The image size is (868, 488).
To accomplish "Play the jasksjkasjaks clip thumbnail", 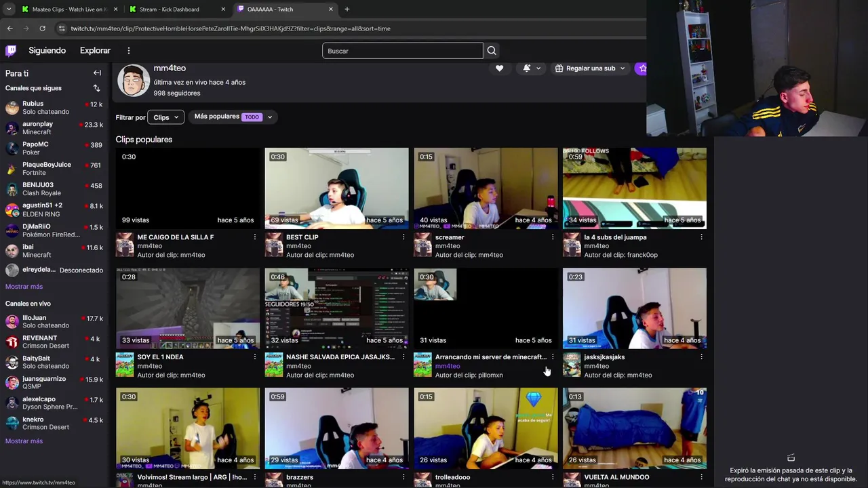I will point(635,308).
